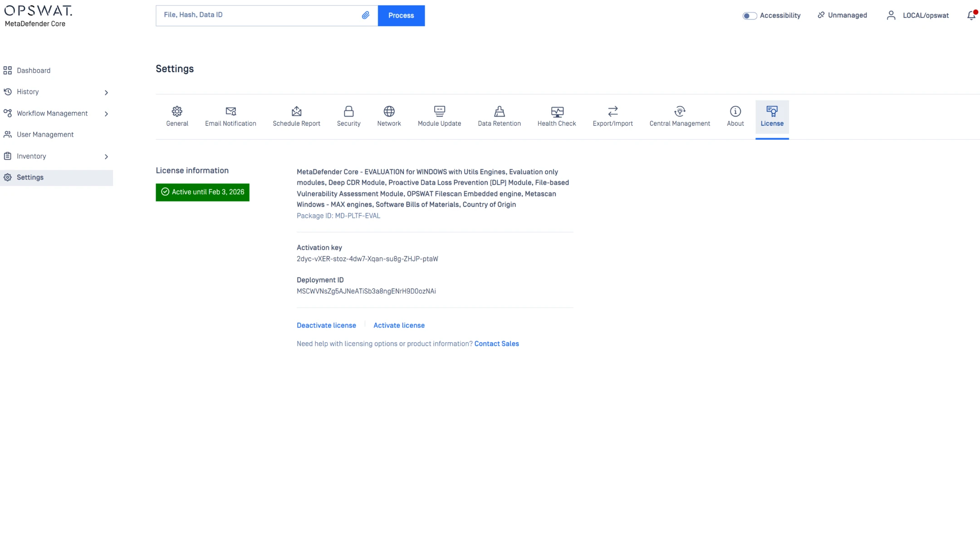This screenshot has height=550, width=980.
Task: Click the Module Update monitor icon
Action: 439,111
